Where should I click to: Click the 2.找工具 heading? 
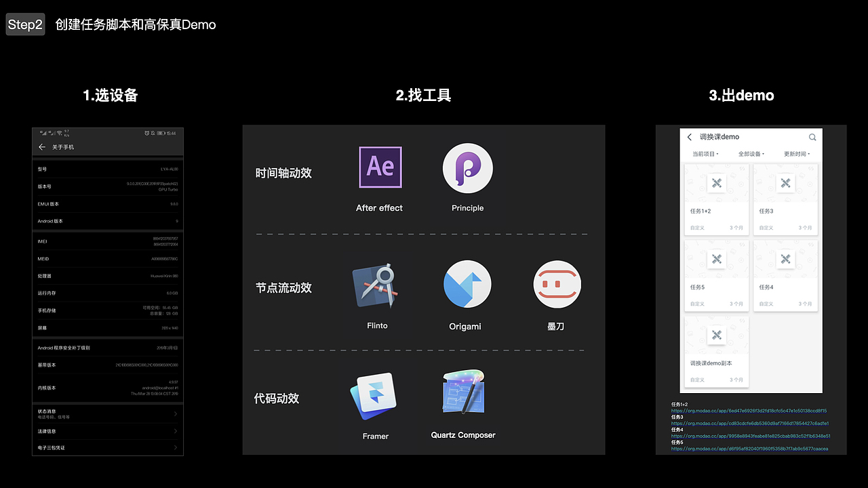pyautogui.click(x=423, y=96)
